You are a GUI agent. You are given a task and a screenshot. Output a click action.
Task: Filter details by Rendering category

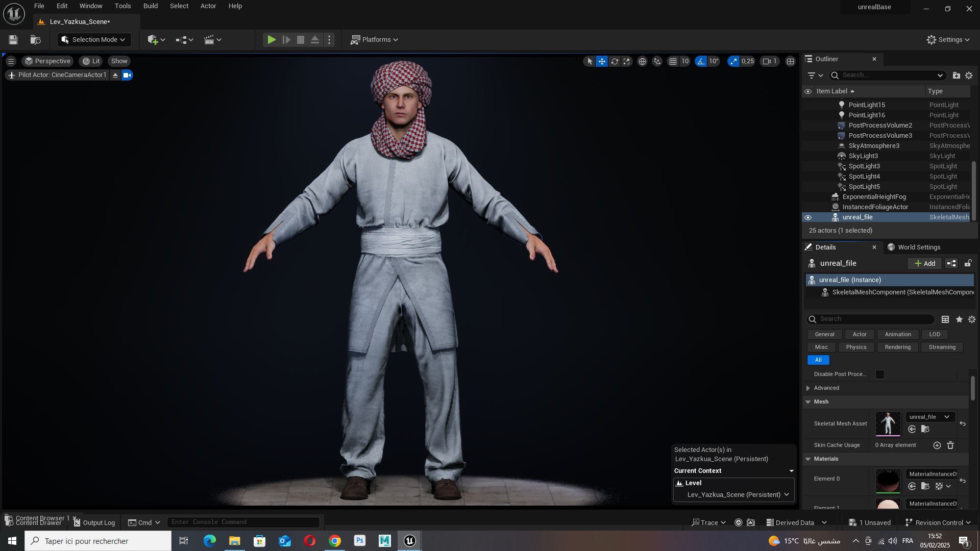(x=897, y=347)
